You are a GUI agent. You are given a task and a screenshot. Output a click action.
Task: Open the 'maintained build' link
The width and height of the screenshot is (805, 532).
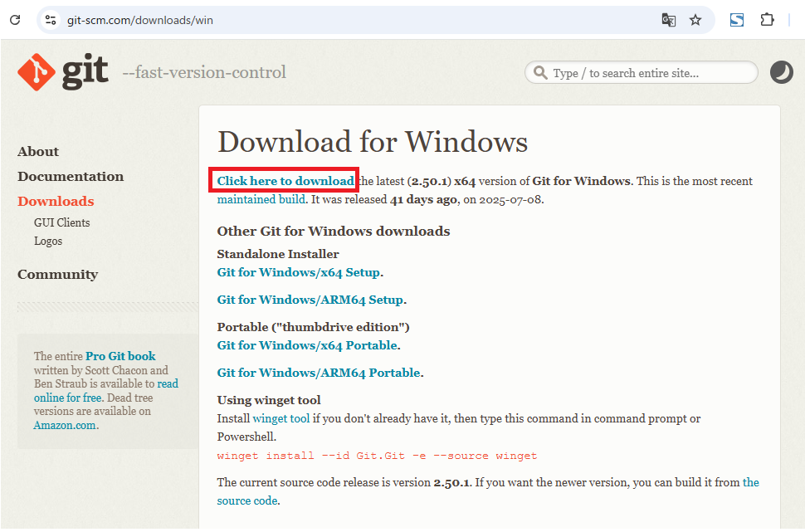coord(261,199)
